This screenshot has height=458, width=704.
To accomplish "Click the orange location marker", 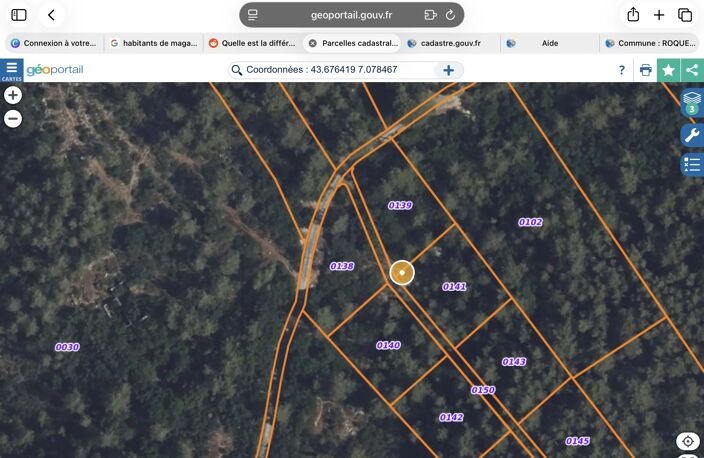I will (402, 273).
